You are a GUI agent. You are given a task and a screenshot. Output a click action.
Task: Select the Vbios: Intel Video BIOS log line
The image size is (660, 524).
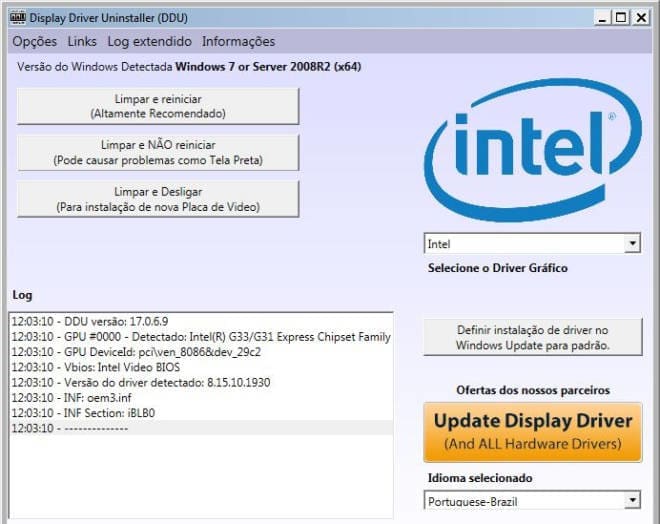coord(201,367)
